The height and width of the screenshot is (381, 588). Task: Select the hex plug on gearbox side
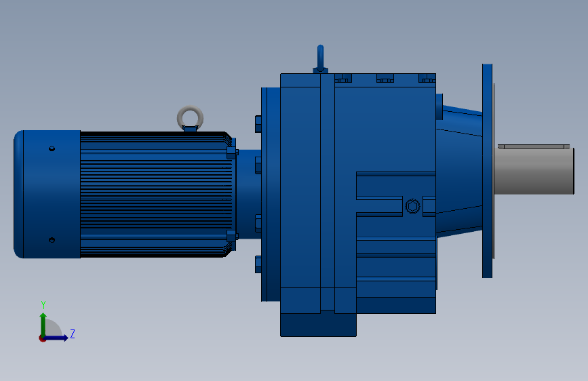[413, 206]
